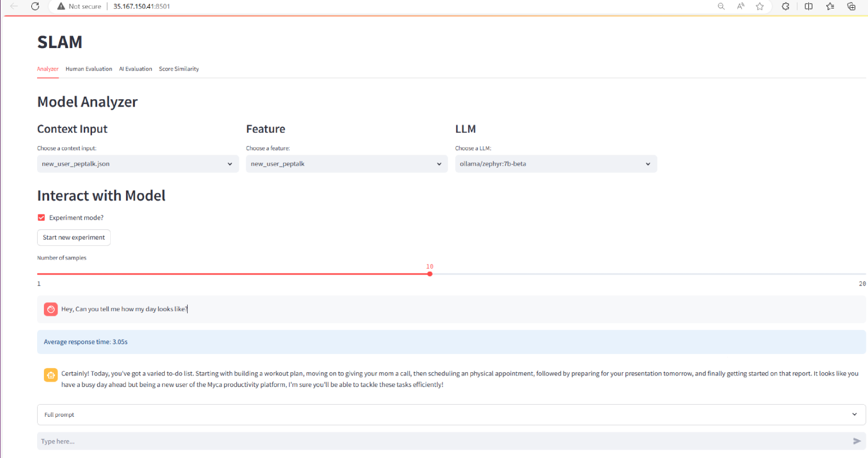Viewport: 868px width, 458px height.
Task: Open the context input dropdown
Action: 137,164
